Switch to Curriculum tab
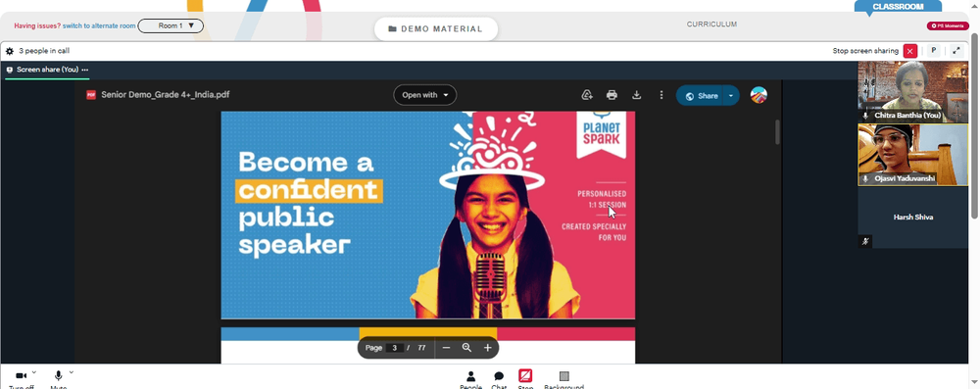 (711, 24)
